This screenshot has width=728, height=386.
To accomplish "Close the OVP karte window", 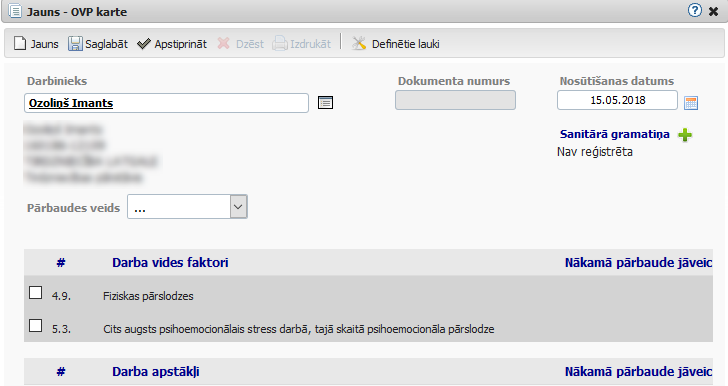I will click(714, 11).
